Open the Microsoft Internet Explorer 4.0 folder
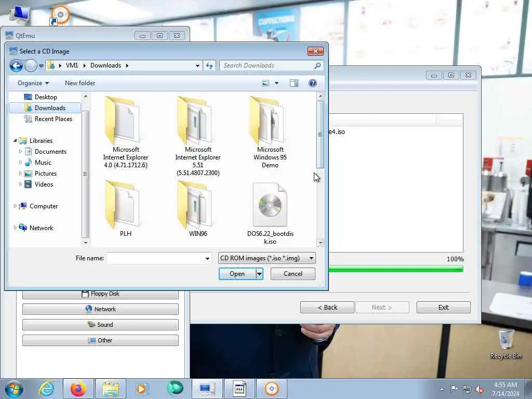 pos(126,132)
